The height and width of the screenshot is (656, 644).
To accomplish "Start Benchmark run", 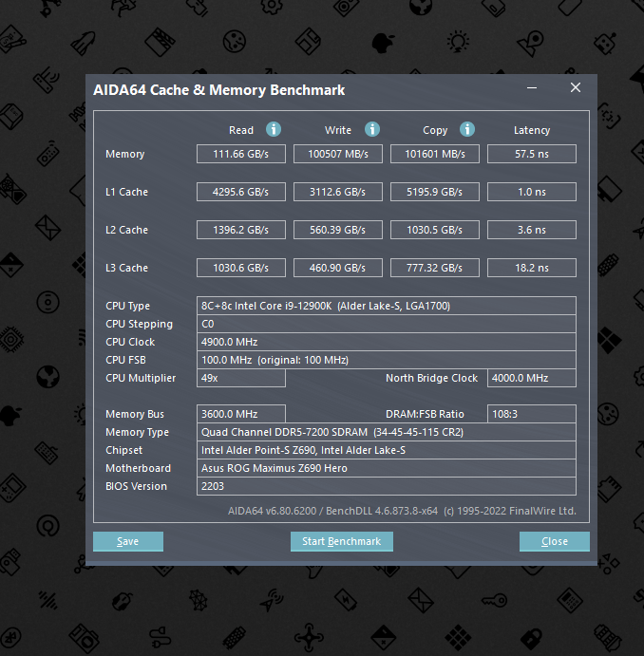I will [341, 541].
